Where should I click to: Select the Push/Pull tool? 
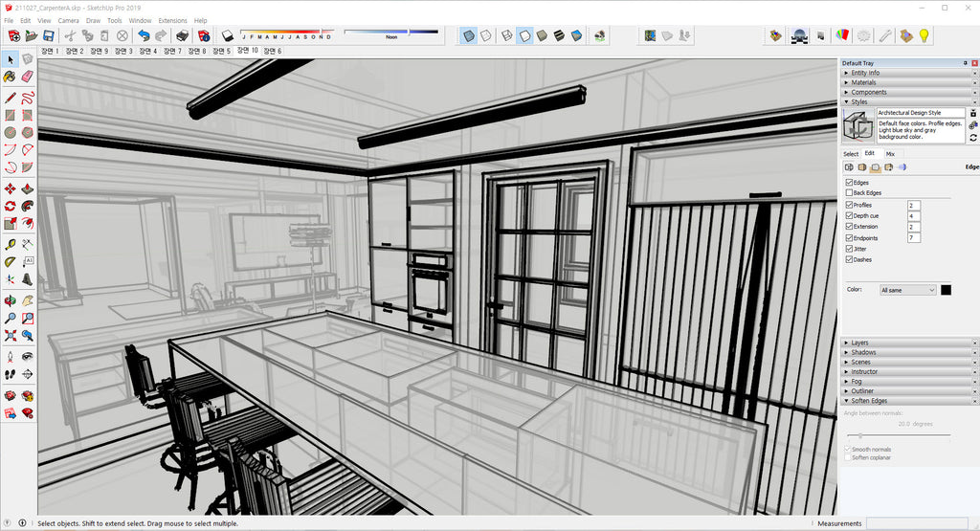click(27, 188)
